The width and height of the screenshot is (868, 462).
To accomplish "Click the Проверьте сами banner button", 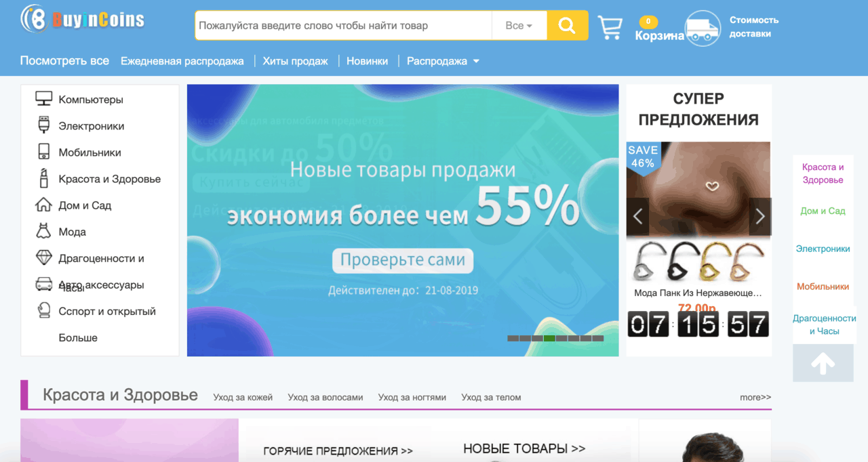I will (x=403, y=260).
